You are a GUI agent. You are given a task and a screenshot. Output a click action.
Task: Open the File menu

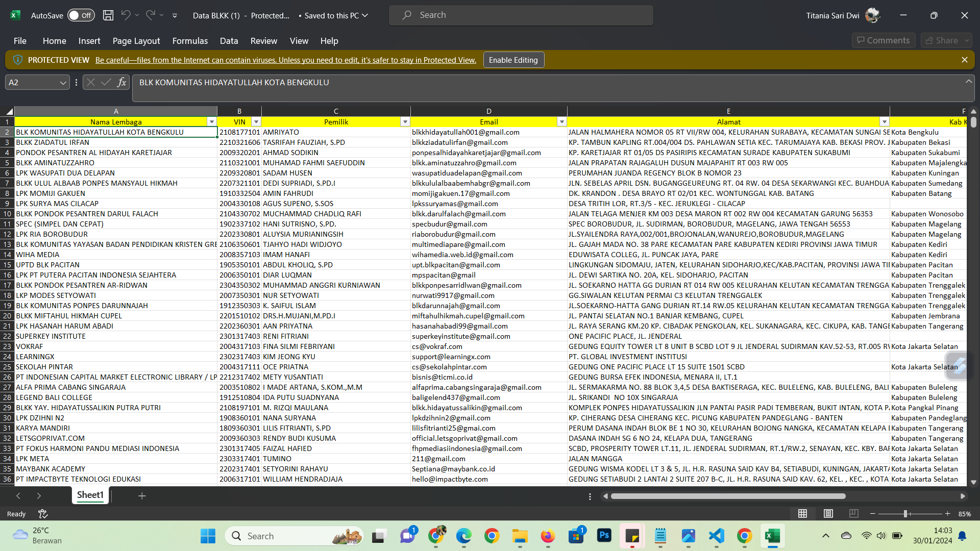[20, 41]
